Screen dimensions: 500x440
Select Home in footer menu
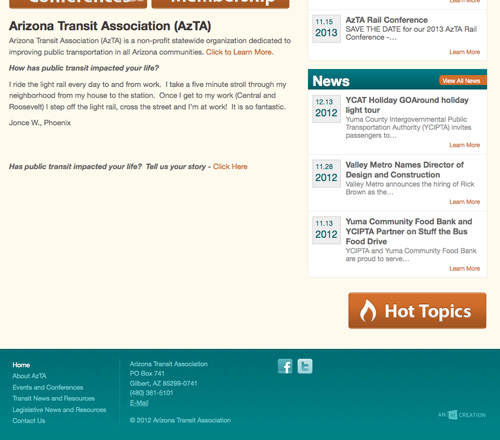21,365
